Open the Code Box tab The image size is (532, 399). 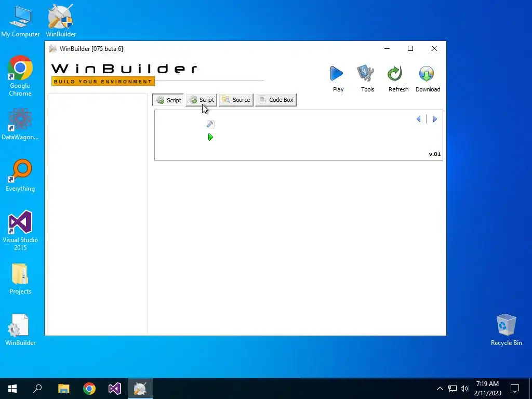click(x=276, y=100)
